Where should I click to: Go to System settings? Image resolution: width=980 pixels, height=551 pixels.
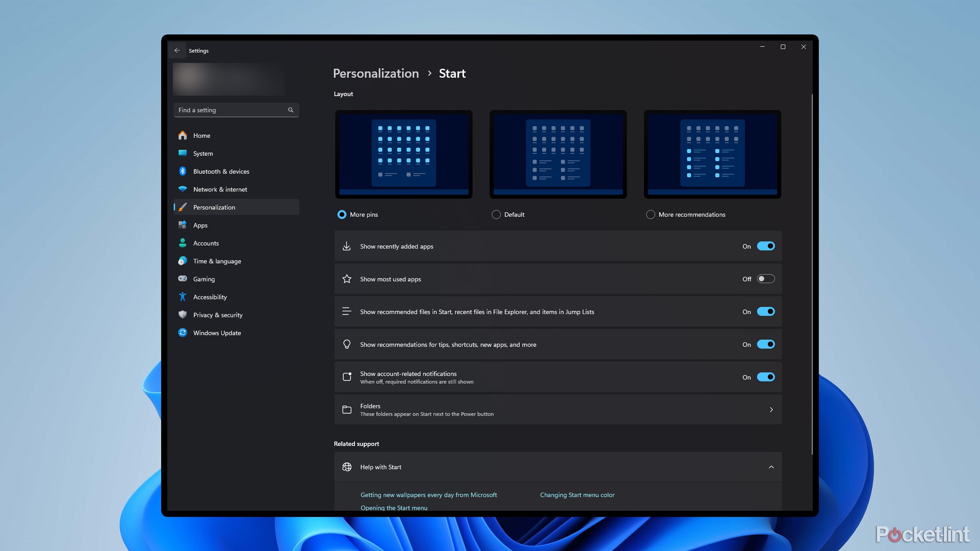pyautogui.click(x=236, y=153)
